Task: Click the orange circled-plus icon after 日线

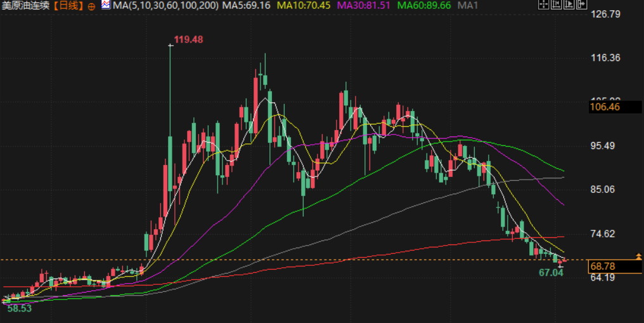Action: coord(91,6)
